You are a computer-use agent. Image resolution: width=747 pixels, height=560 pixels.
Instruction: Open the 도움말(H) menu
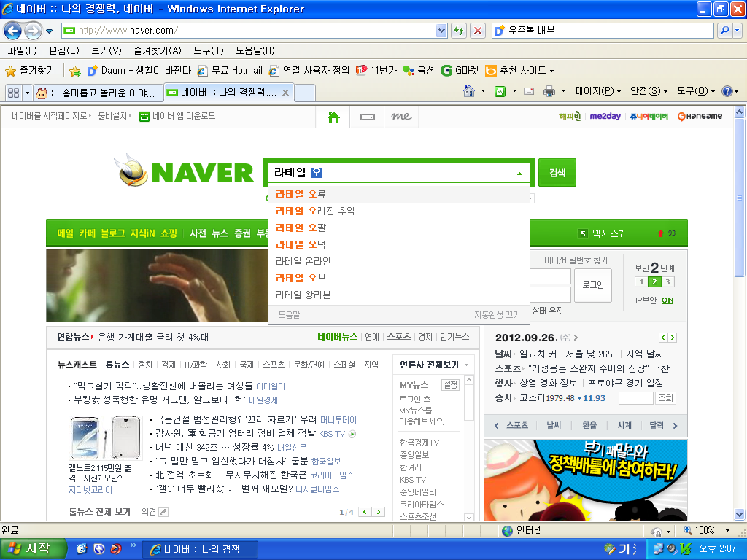coord(255,51)
